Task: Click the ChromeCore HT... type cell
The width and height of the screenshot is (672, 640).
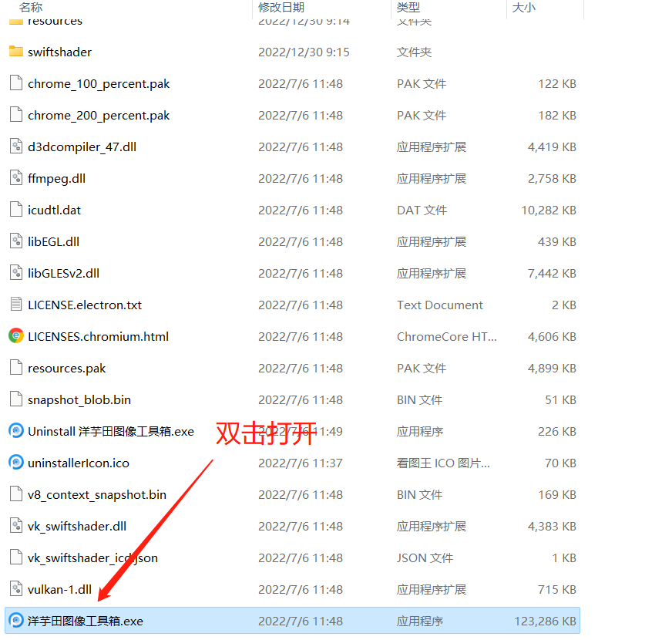Action: 446,337
